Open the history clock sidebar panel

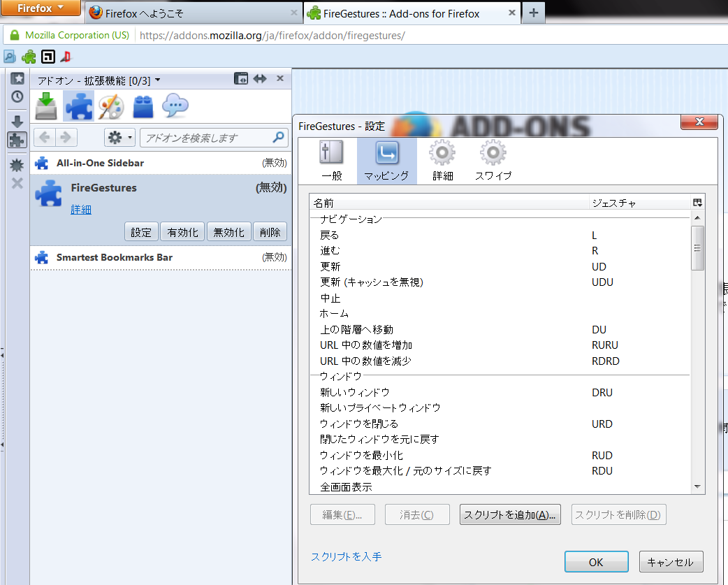17,96
